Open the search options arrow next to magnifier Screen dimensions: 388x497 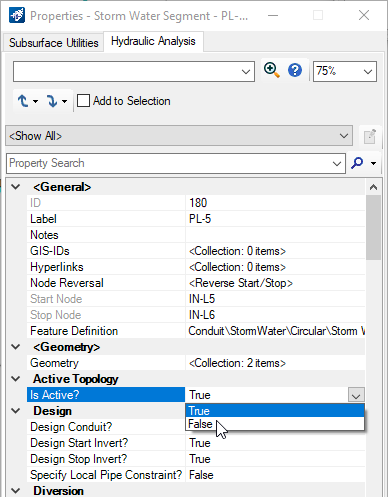point(373,163)
